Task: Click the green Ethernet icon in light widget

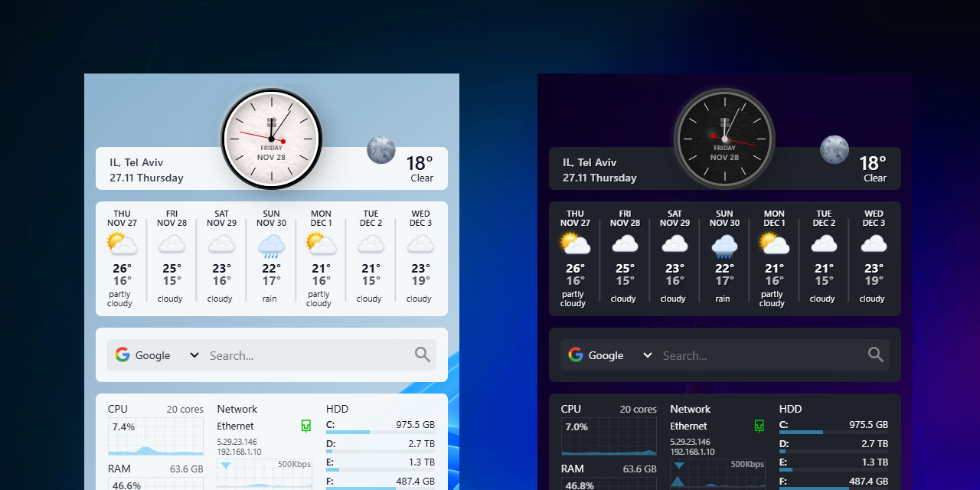Action: (x=306, y=426)
